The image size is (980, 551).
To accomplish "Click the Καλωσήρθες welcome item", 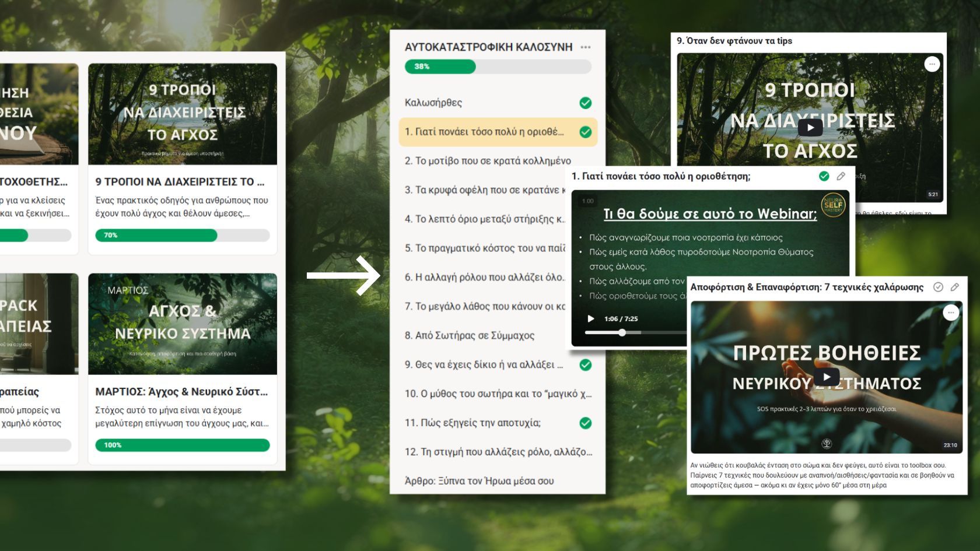I will coord(433,103).
